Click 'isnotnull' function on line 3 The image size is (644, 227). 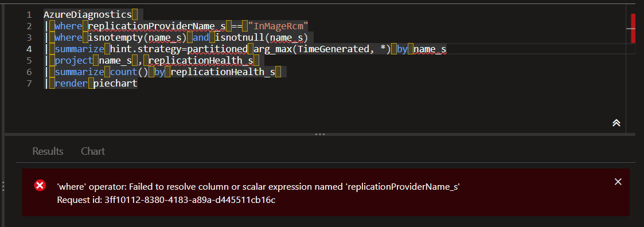click(x=240, y=38)
